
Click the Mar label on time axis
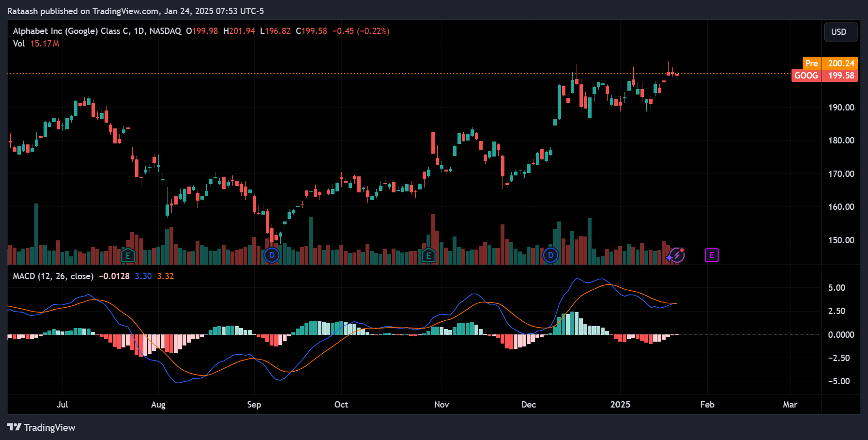[x=790, y=405]
